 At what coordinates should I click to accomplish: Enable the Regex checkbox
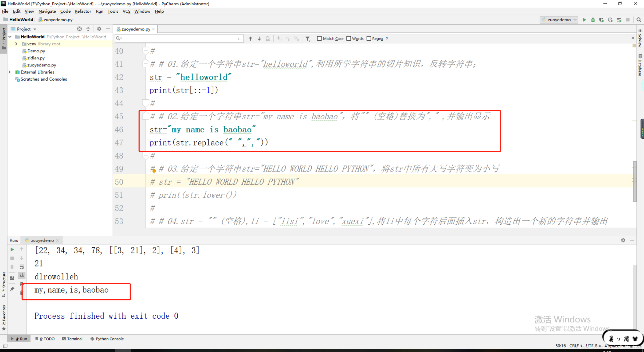pyautogui.click(x=369, y=38)
